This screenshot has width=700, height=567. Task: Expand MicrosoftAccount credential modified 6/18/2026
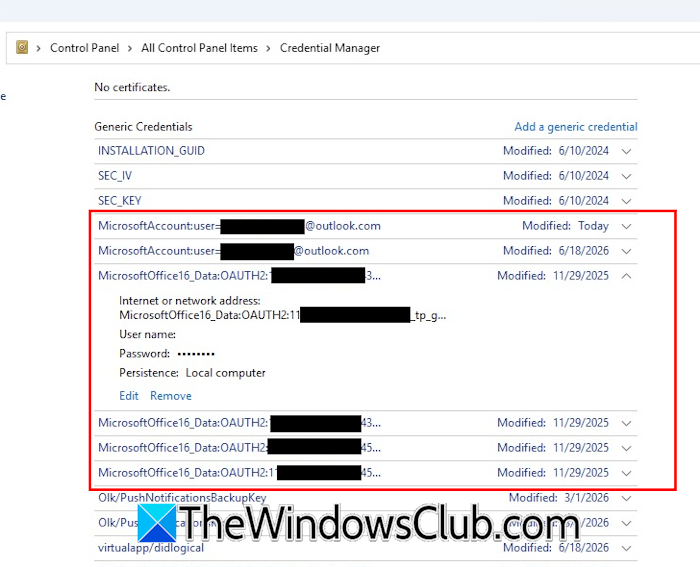coord(626,251)
